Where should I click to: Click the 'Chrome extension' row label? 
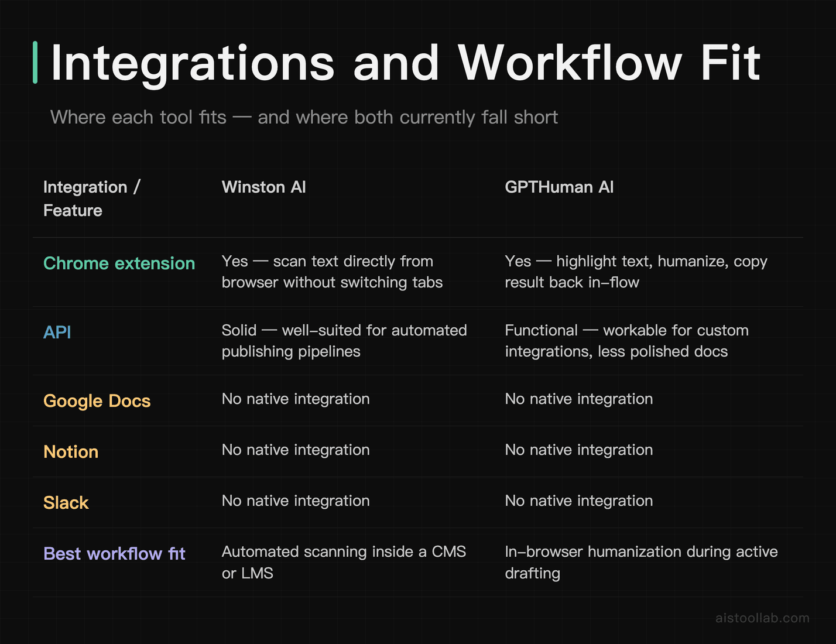(x=119, y=263)
